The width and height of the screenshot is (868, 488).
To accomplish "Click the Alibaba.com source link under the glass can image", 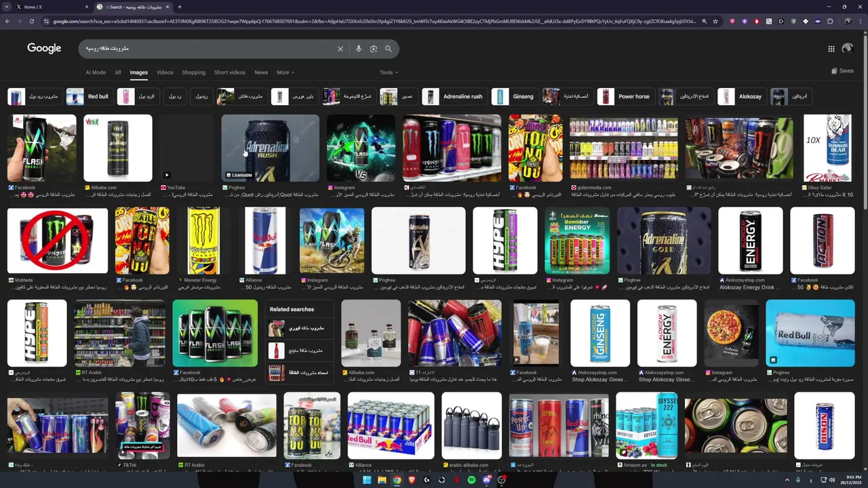I will pyautogui.click(x=360, y=372).
